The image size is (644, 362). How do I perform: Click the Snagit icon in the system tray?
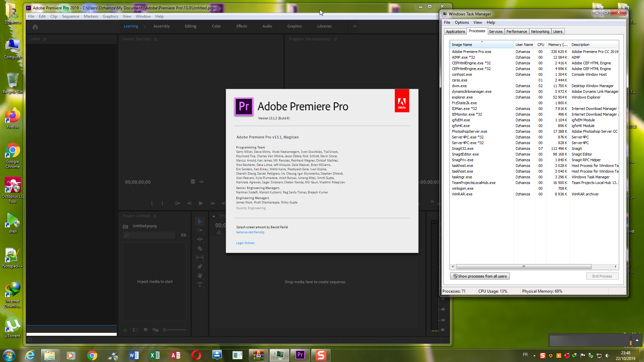[542, 356]
